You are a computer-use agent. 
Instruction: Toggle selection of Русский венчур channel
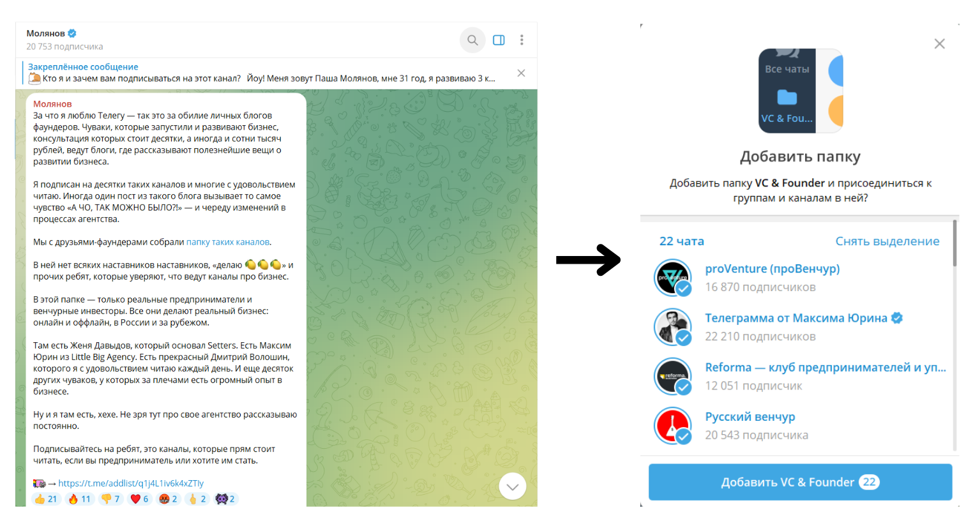pyautogui.click(x=800, y=426)
